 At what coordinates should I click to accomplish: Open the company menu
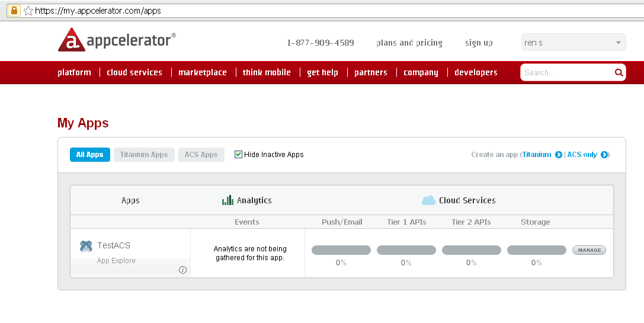click(x=421, y=72)
